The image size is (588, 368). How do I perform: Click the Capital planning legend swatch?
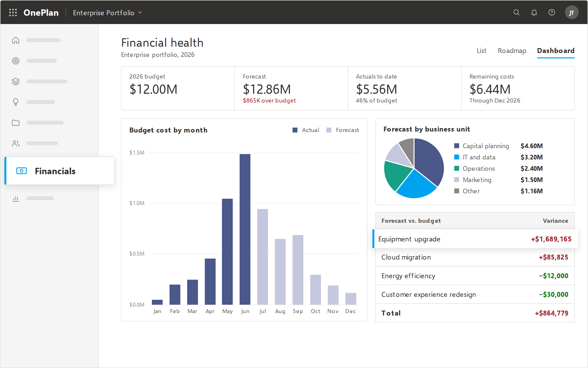click(x=457, y=146)
